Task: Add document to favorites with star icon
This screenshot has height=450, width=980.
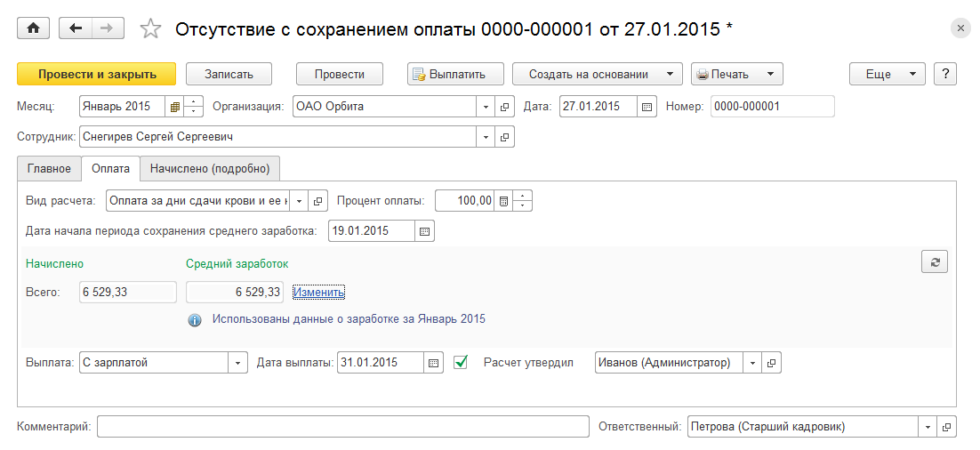Action: pyautogui.click(x=151, y=29)
